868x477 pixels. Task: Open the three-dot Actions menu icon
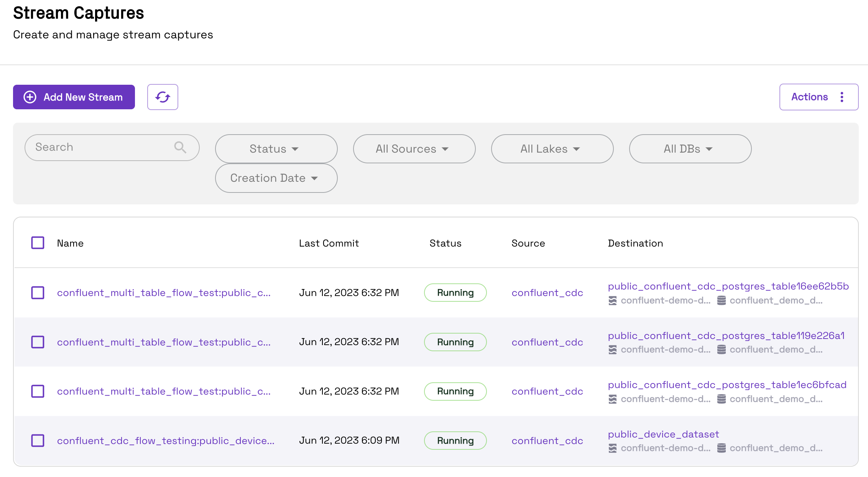pyautogui.click(x=842, y=97)
